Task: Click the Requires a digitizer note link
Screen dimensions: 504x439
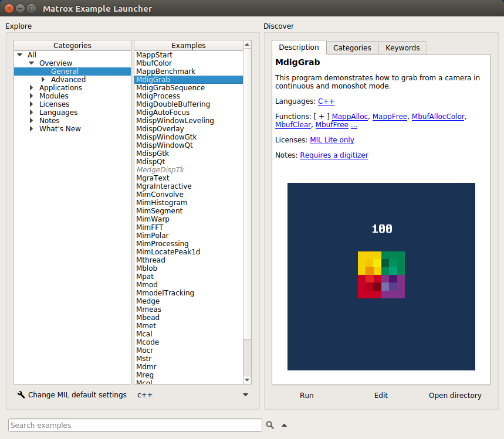Action: 334,155
